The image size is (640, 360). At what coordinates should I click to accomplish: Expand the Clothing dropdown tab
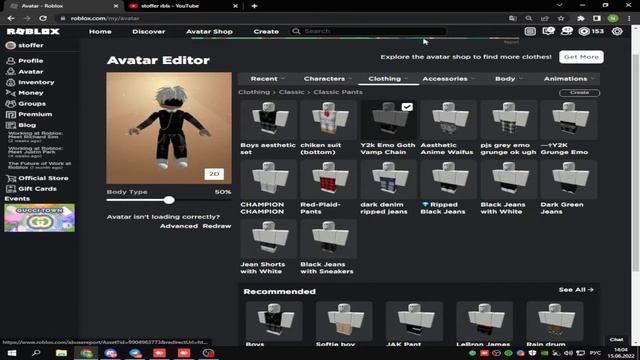[388, 79]
